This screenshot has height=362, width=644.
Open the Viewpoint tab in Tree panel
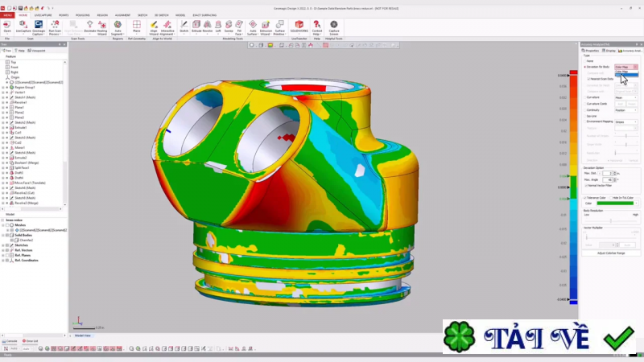[36, 51]
